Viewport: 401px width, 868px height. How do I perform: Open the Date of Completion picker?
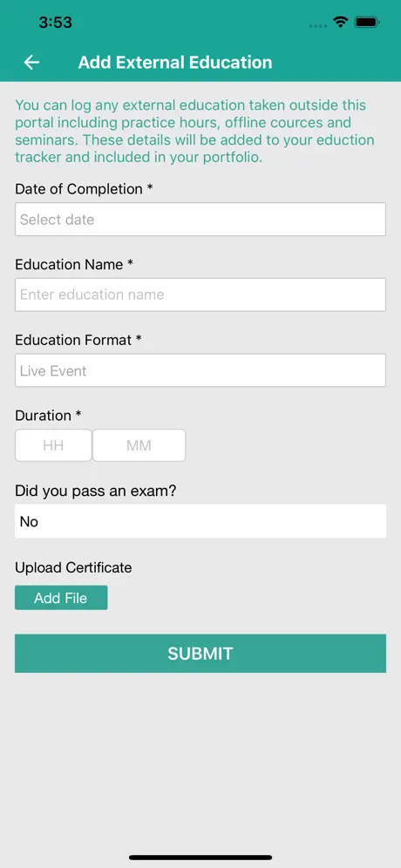pos(200,220)
